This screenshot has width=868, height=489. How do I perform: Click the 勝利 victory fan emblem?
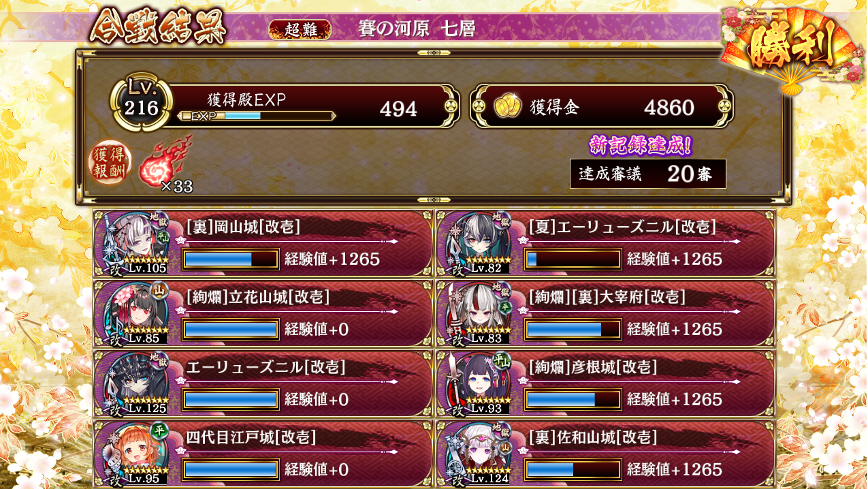tap(790, 49)
